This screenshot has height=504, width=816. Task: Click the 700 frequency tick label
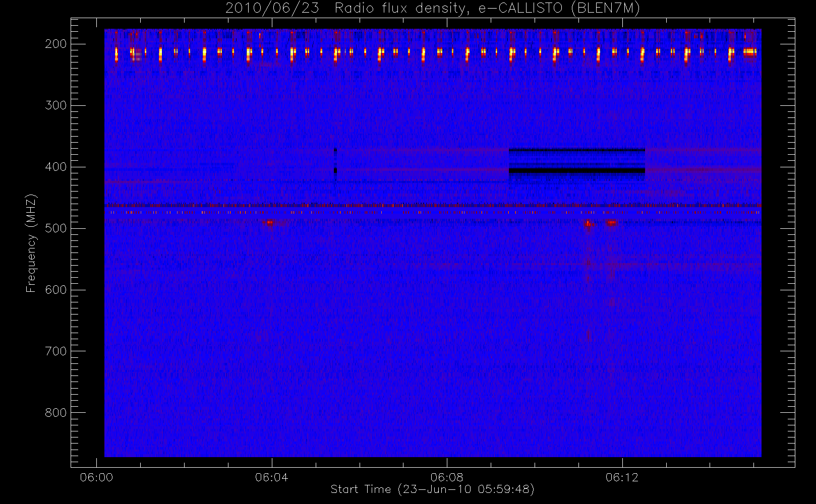[x=55, y=351]
